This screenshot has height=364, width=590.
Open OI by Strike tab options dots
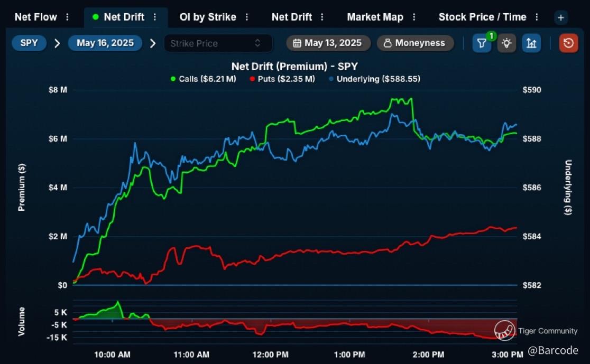[x=247, y=17]
